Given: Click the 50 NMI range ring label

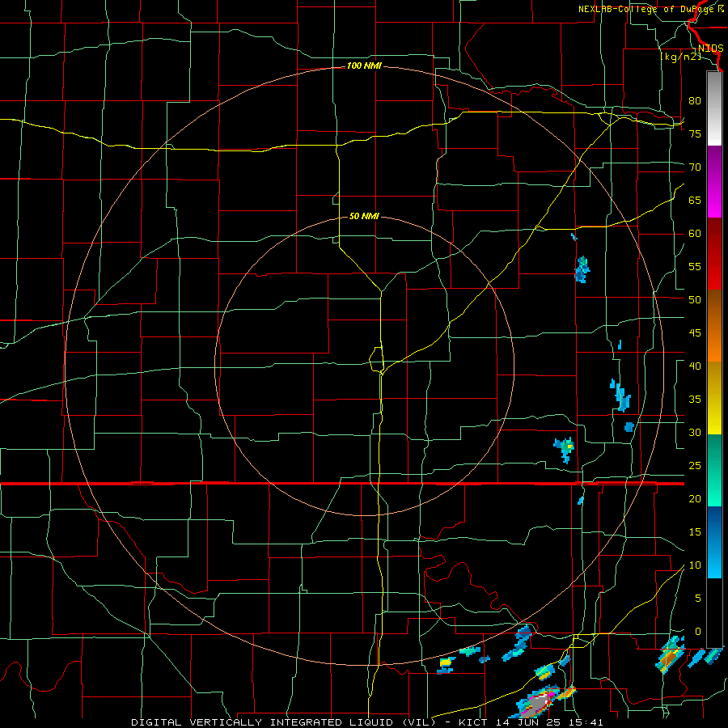Looking at the screenshot, I should (364, 216).
